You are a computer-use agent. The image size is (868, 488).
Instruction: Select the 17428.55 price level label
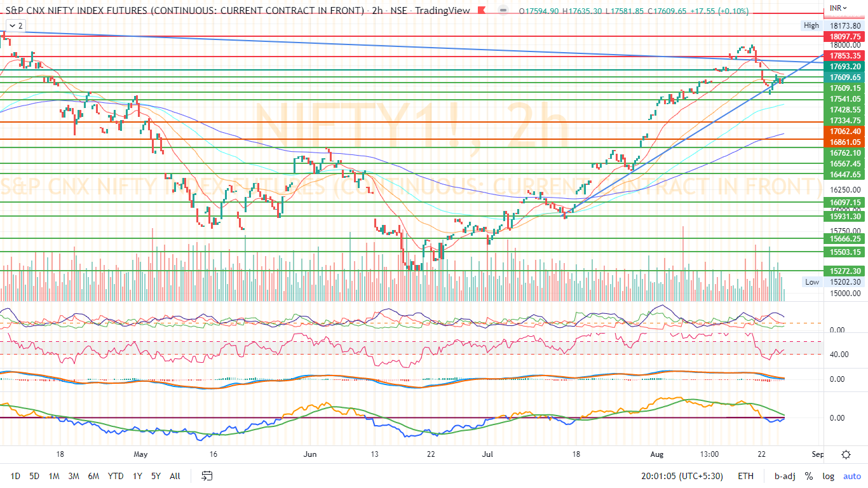844,110
